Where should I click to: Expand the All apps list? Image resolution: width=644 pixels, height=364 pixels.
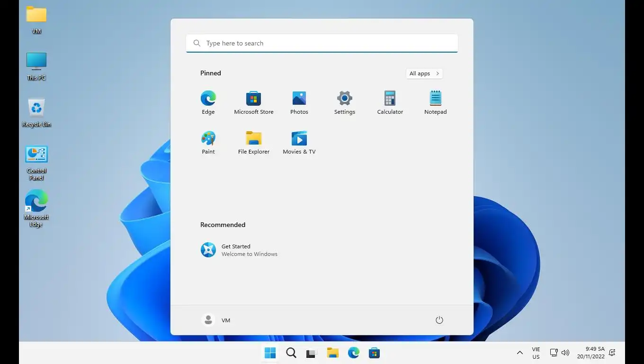coord(424,73)
